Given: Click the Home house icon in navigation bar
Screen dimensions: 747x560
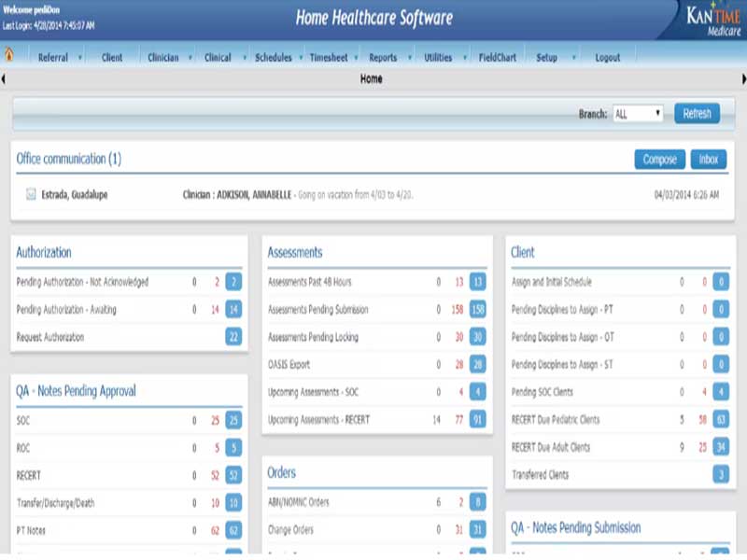Looking at the screenshot, I should tap(9, 56).
